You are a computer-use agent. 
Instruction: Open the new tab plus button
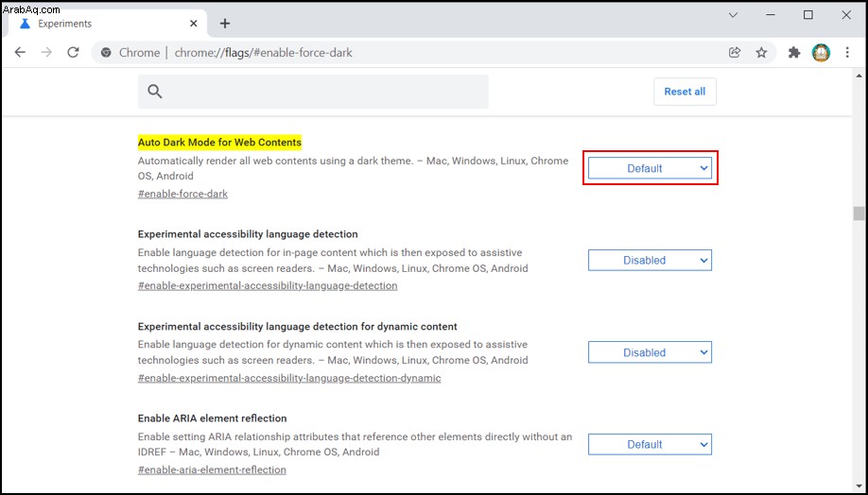coord(225,24)
